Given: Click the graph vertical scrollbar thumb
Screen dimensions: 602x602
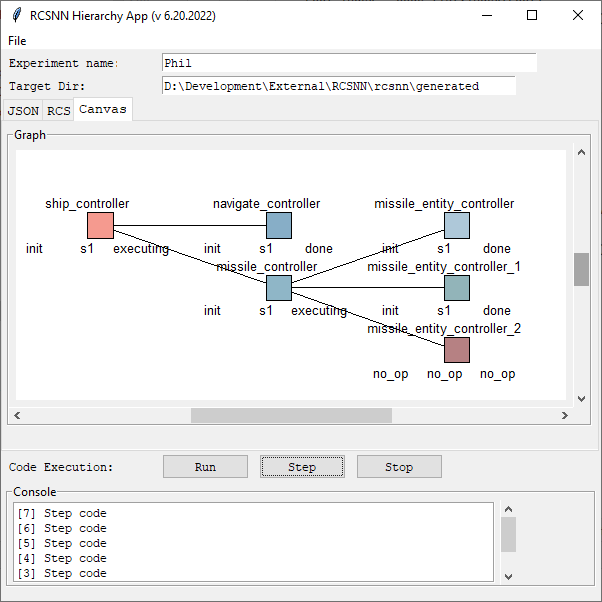Looking at the screenshot, I should click(x=581, y=269).
